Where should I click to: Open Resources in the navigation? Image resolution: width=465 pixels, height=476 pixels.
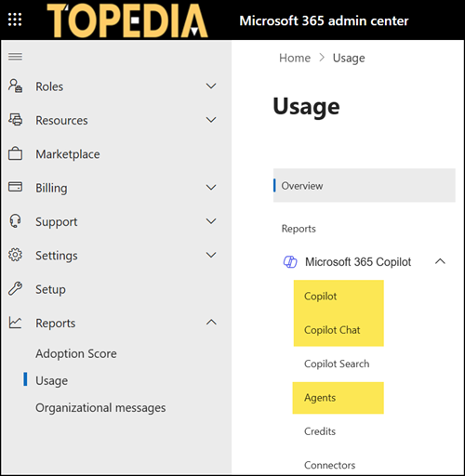(61, 120)
